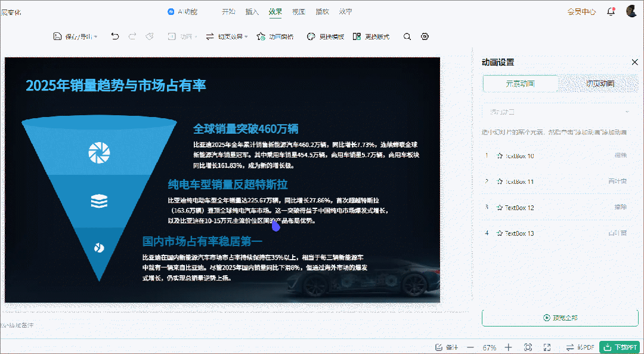Click the star icon beside TextBox 13
Image resolution: width=644 pixels, height=354 pixels.
point(500,233)
